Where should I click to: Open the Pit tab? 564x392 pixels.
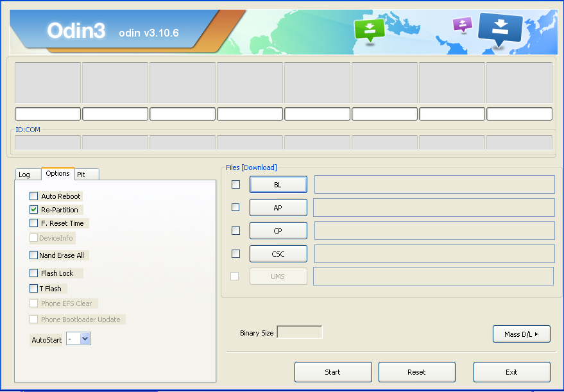[x=87, y=175]
